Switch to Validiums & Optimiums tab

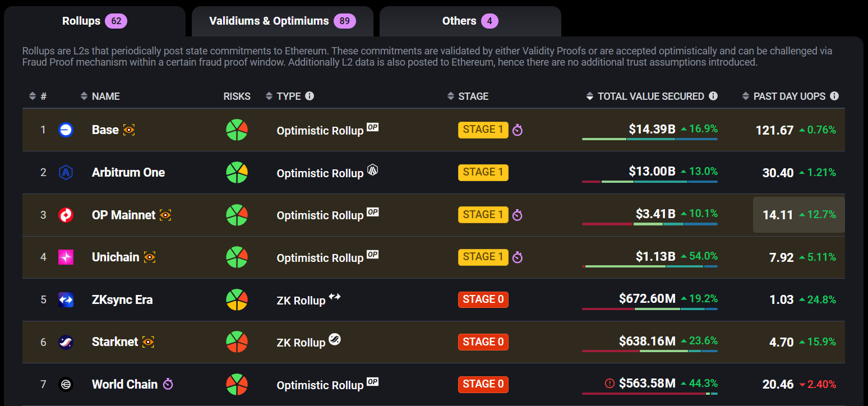coord(283,21)
